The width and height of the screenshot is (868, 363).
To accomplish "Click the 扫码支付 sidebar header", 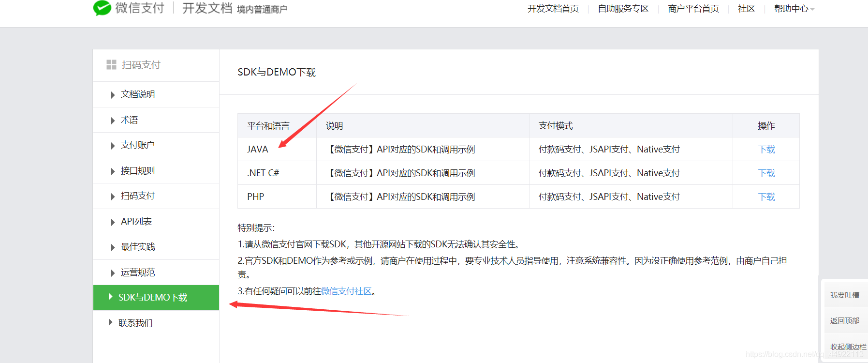I will pos(141,65).
